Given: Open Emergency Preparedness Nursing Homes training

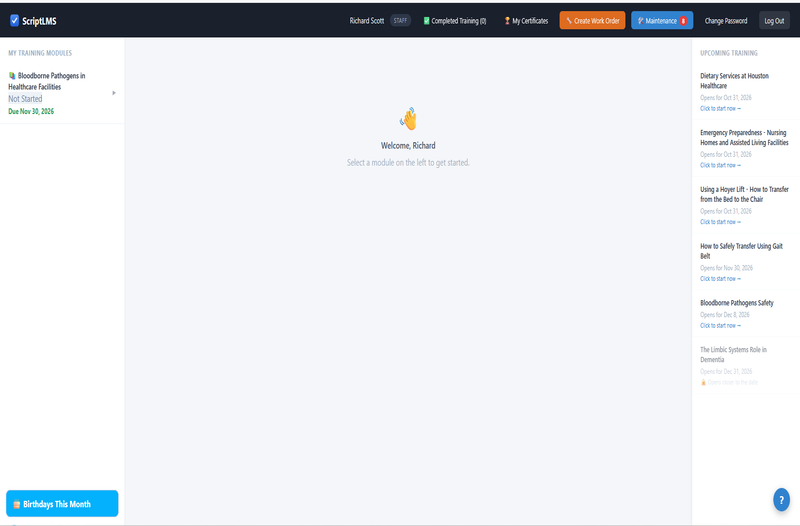Looking at the screenshot, I should [744, 138].
